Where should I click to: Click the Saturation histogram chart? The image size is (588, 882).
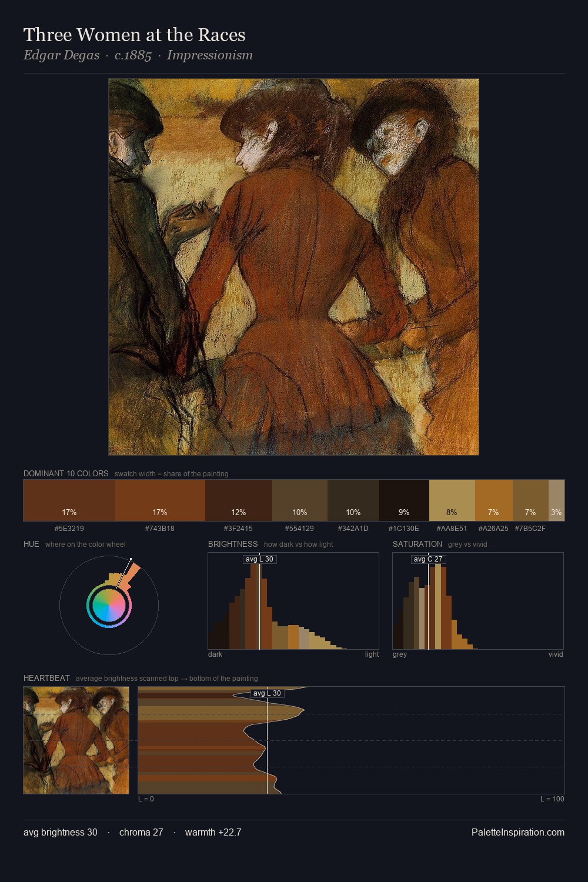tap(478, 601)
